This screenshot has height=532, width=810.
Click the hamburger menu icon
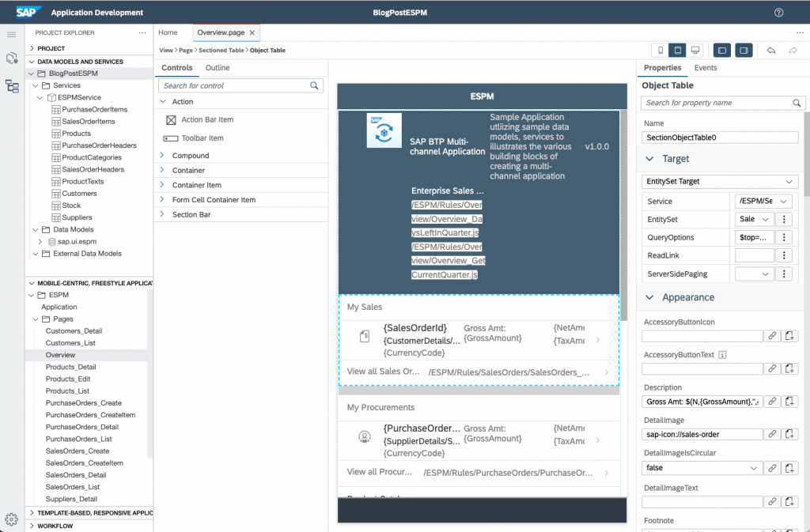coord(11,35)
